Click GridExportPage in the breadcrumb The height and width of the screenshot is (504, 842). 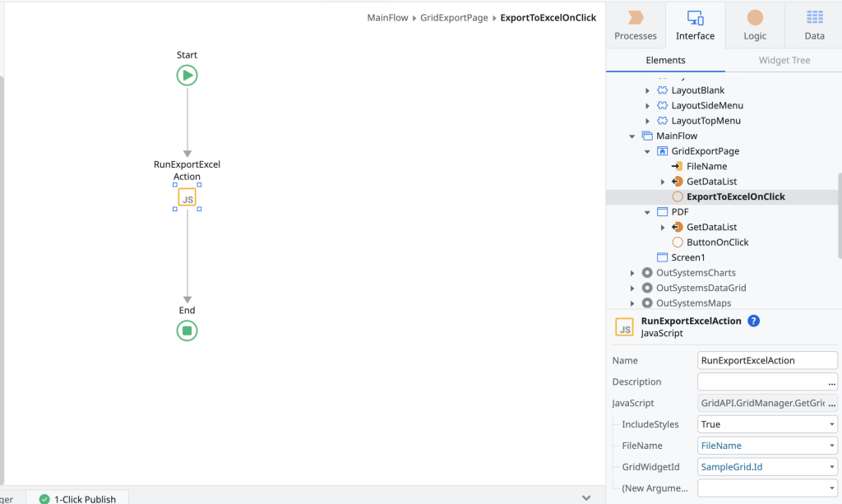[454, 17]
